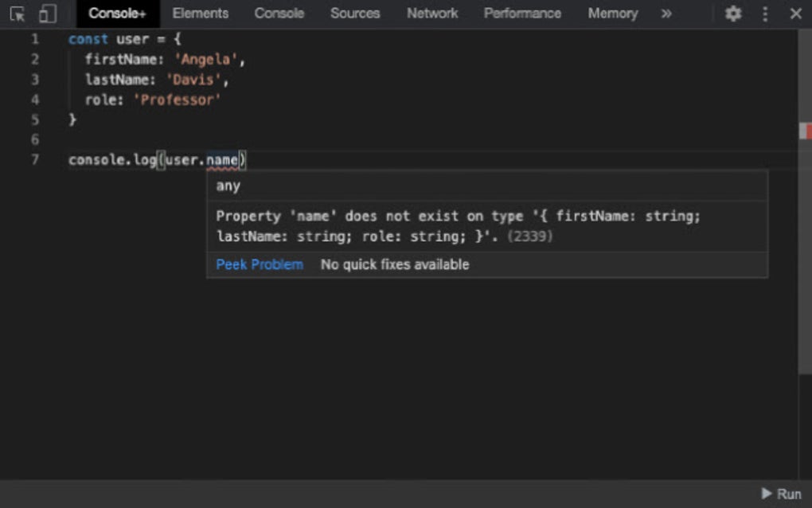The image size is (812, 508).
Task: Select the Sources tab
Action: [x=355, y=14]
